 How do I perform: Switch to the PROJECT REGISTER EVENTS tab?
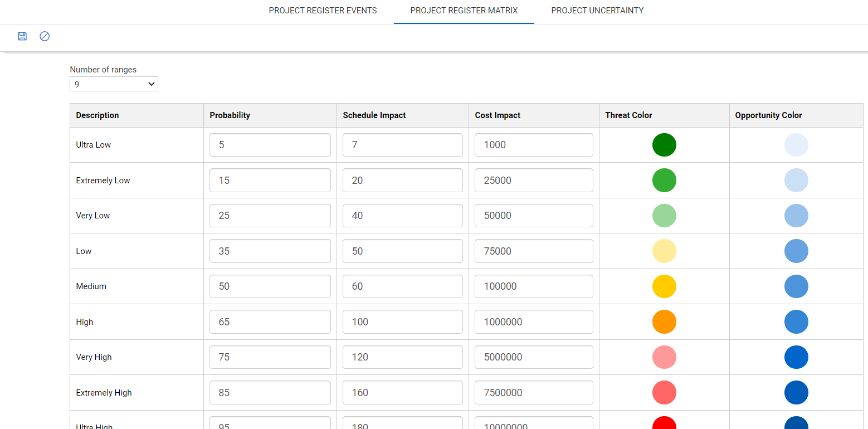tap(323, 11)
